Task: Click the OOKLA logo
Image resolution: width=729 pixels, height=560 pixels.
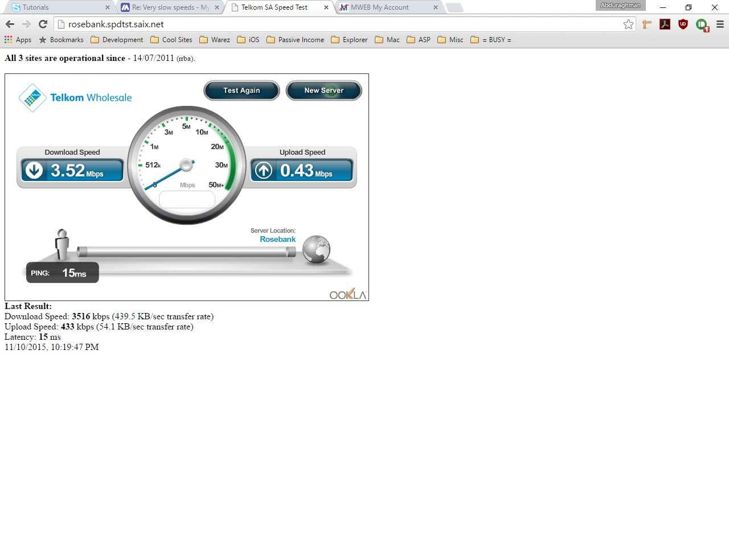Action: 348,294
